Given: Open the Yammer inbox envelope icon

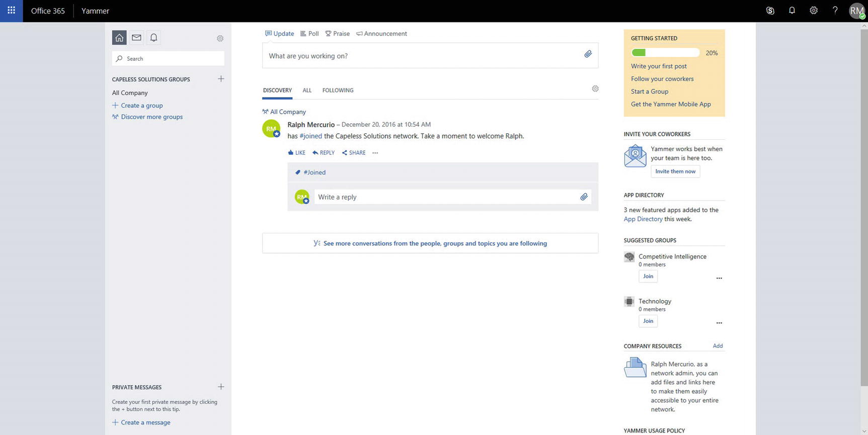Looking at the screenshot, I should [136, 38].
